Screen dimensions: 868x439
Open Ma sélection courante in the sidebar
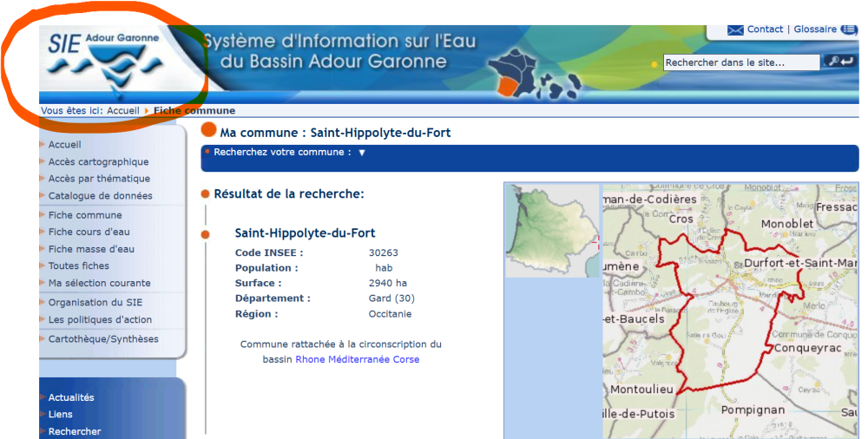pos(99,284)
